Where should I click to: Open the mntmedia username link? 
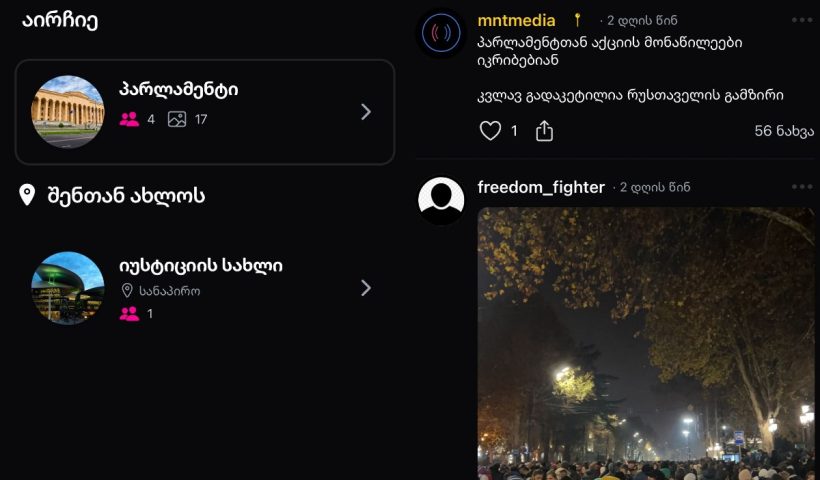click(x=516, y=20)
